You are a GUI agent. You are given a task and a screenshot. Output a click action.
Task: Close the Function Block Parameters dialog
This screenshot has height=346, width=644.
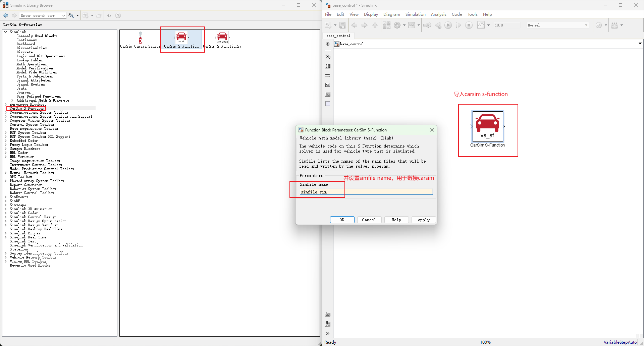click(x=432, y=130)
